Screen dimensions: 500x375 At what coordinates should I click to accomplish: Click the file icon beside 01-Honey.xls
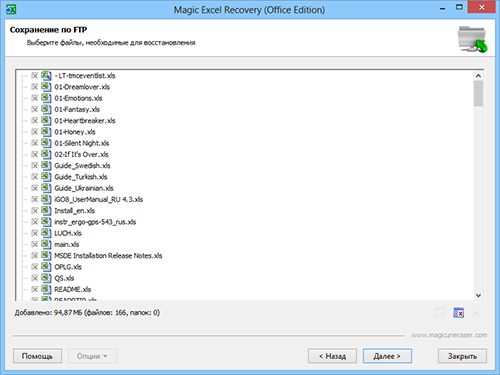(46, 132)
